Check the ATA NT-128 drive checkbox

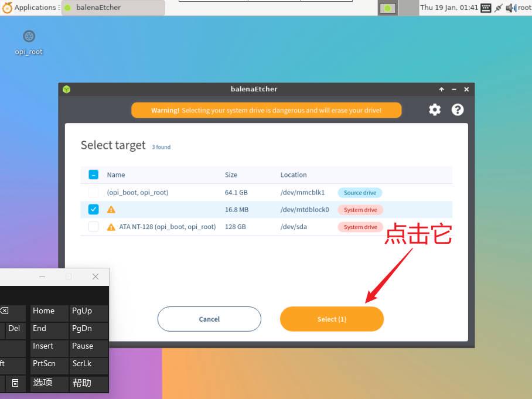93,226
